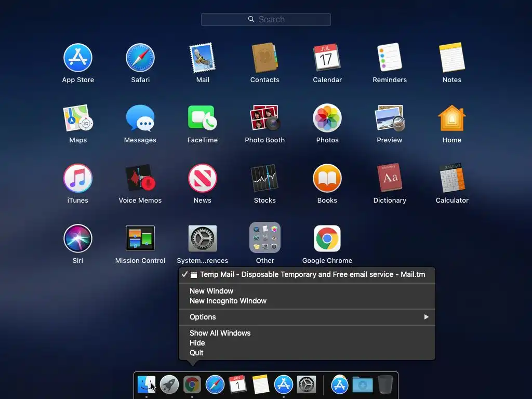This screenshot has width=532, height=399.
Task: Launch Voice Memos
Action: 140,178
